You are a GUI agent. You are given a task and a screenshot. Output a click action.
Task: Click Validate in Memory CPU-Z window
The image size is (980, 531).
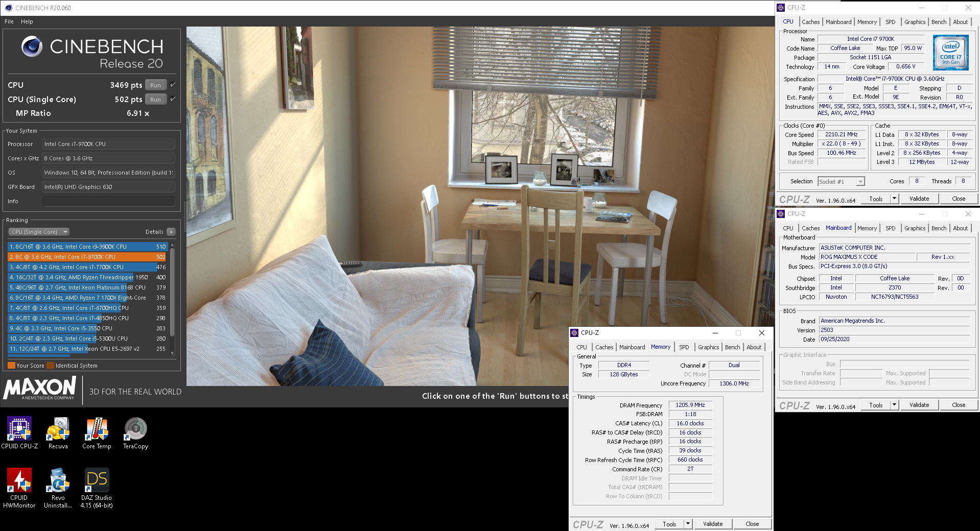pos(713,524)
